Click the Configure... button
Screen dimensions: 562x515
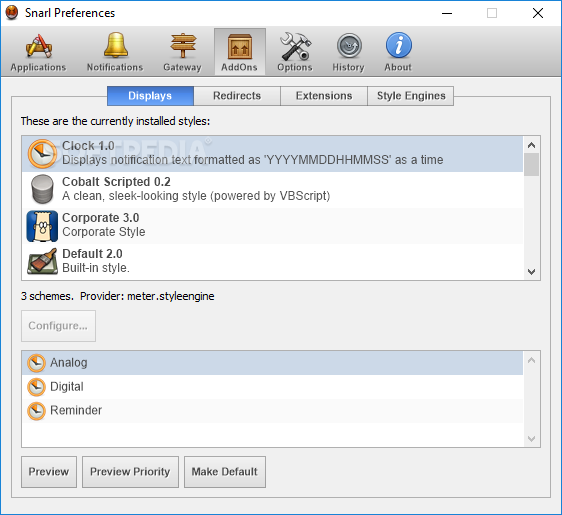tap(58, 326)
